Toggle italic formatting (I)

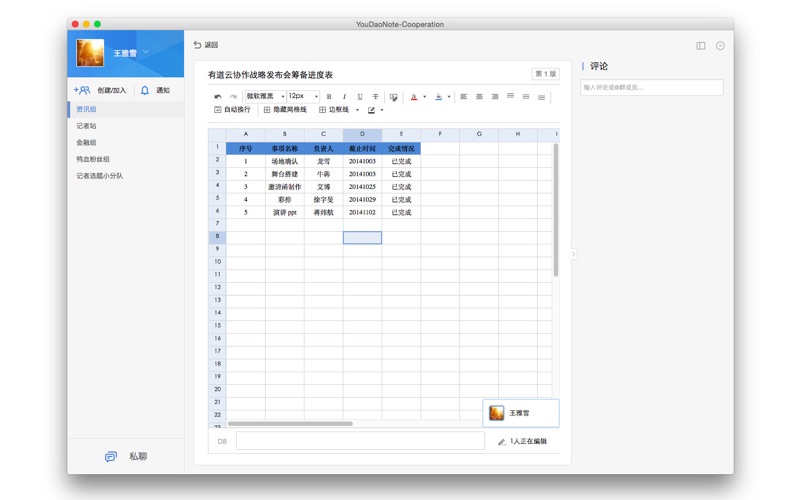(344, 96)
